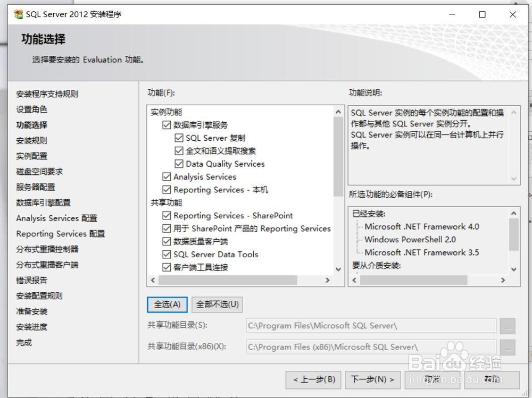532x398 pixels.
Task: Click prerequisites horizontal scrollbar thumb
Action: click(x=413, y=280)
